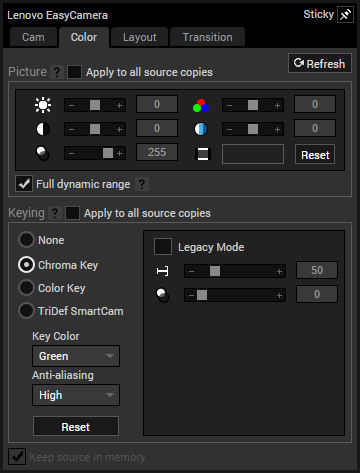Screen dimensions: 360x473
Task: Uncheck Full dynamic range
Action: point(24,184)
